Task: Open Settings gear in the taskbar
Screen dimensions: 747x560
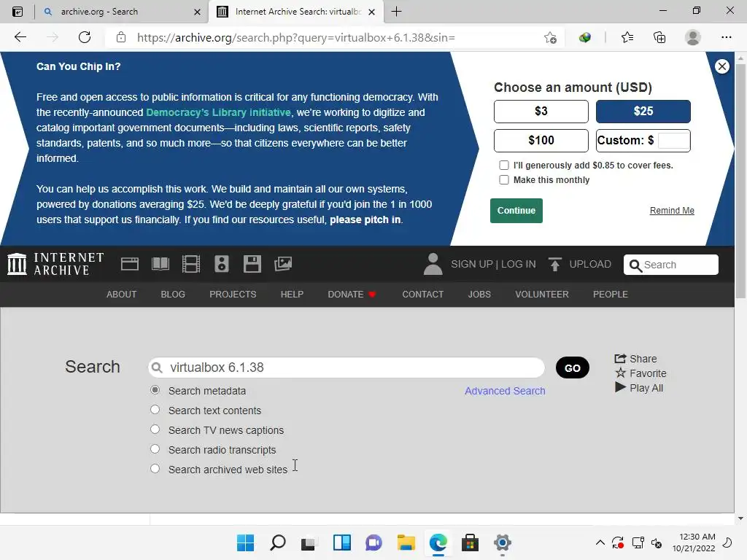Action: 502,542
